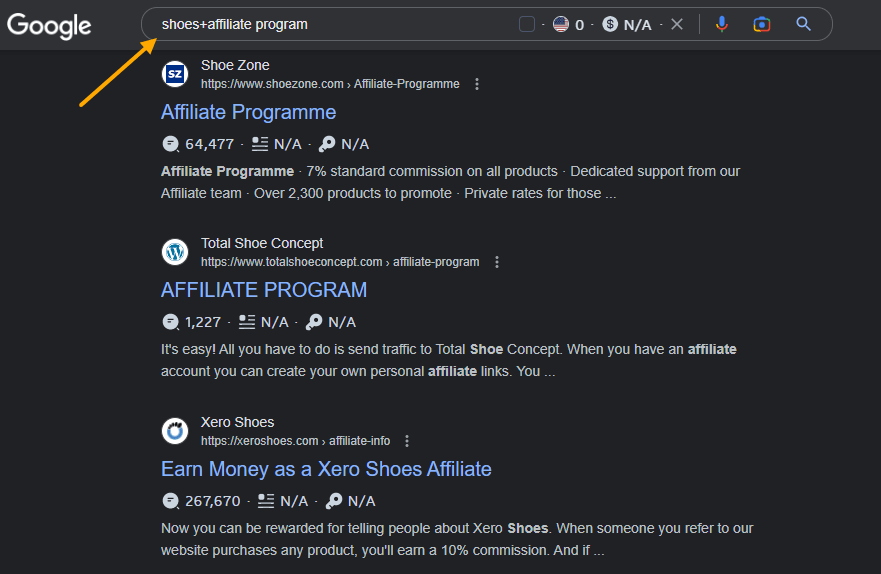Click traffic icon beside 64,477
Screen dimensions: 881x574
(170, 144)
